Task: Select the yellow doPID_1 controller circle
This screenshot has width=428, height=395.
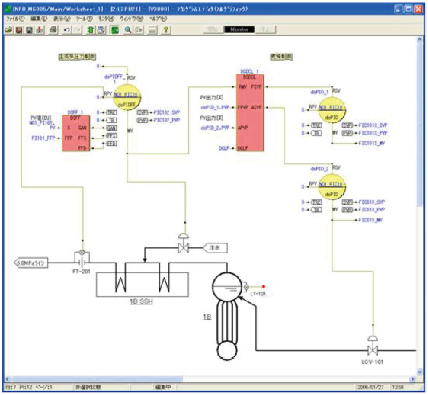Action: pyautogui.click(x=332, y=110)
